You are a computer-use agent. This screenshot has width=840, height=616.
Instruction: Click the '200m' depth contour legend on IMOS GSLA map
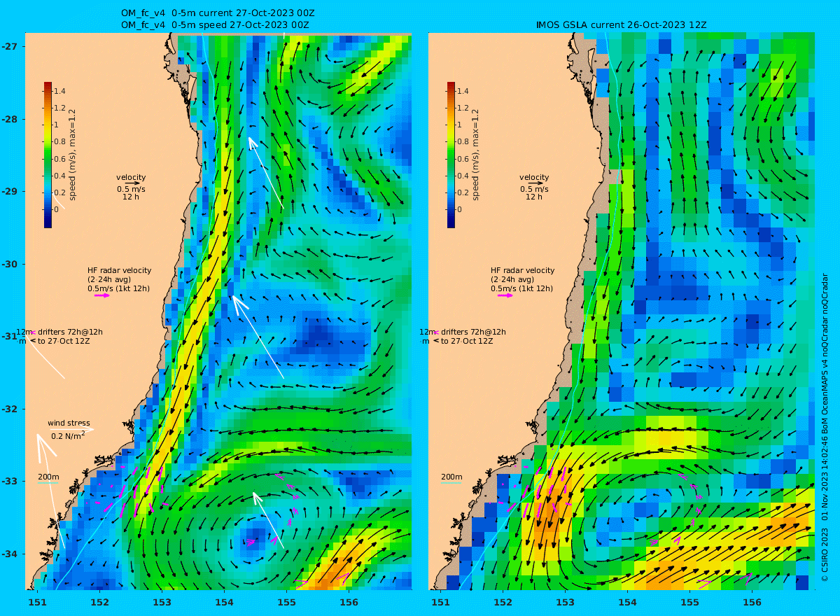(451, 477)
